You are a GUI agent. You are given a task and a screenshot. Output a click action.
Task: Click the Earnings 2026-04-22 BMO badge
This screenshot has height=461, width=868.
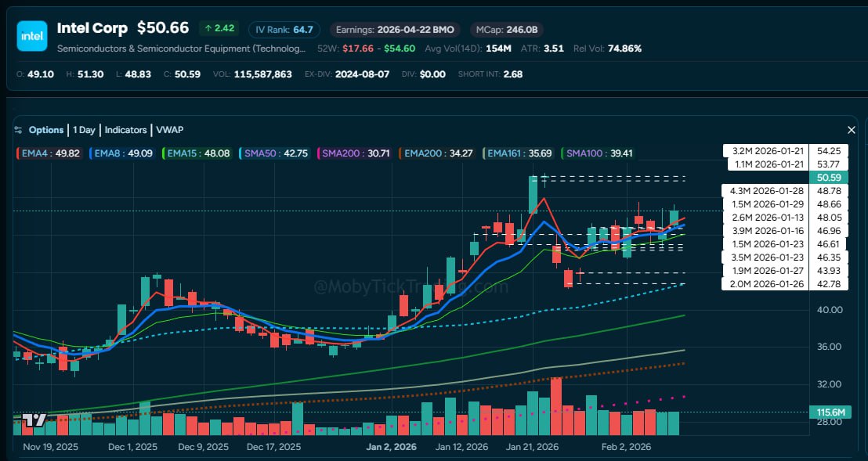tap(395, 29)
